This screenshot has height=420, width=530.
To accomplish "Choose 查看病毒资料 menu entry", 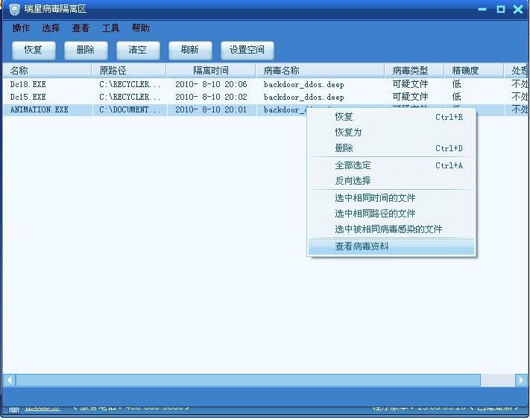I will coord(391,246).
